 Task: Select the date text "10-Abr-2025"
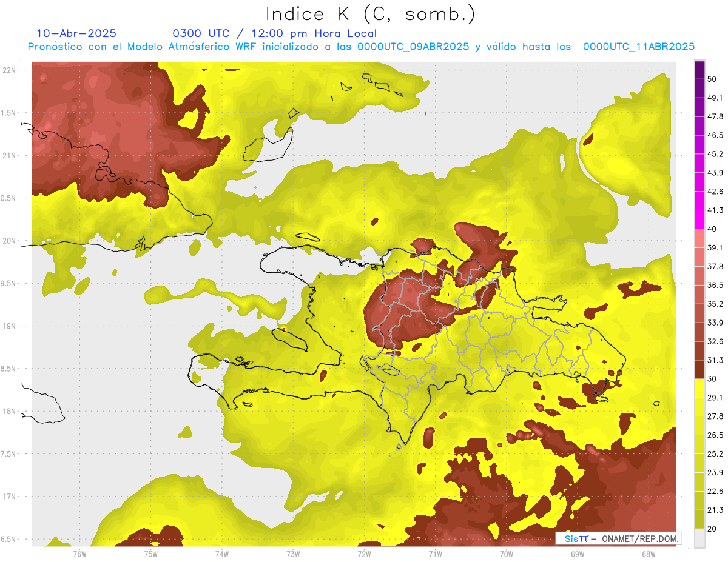[x=76, y=33]
